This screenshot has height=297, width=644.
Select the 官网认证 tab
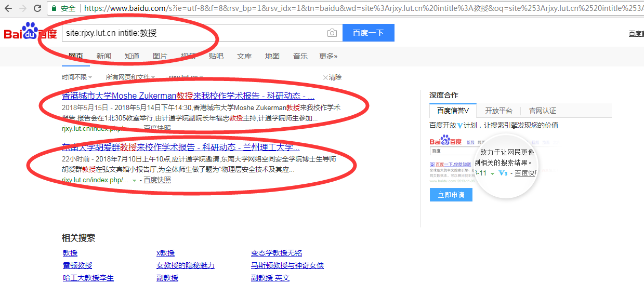click(x=542, y=111)
